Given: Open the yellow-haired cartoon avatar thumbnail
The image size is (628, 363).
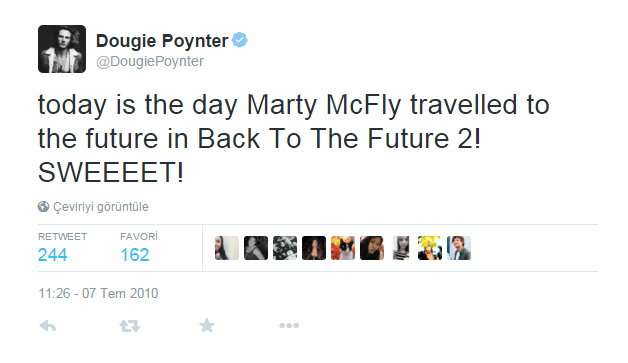Looking at the screenshot, I should [x=430, y=248].
